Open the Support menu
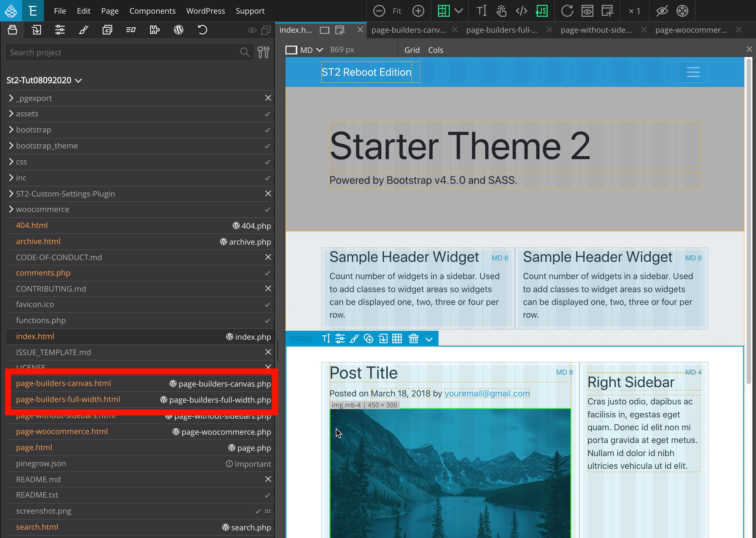The height and width of the screenshot is (538, 756). click(x=250, y=11)
